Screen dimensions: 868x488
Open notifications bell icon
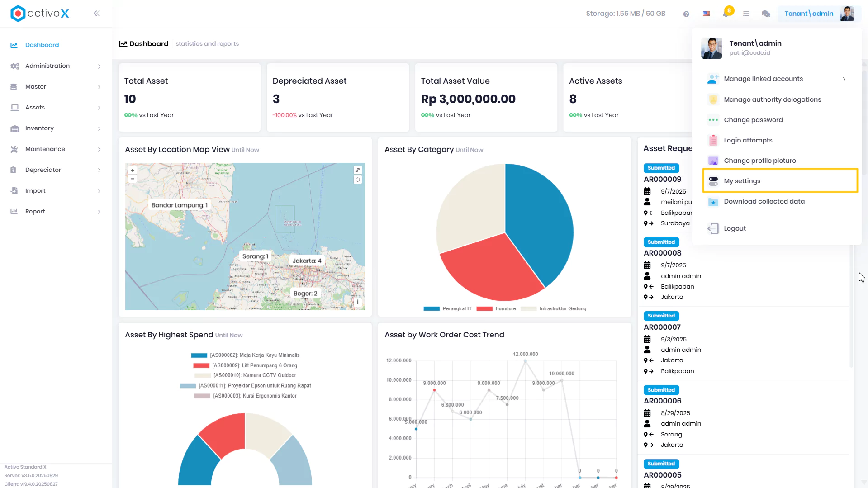point(726,13)
